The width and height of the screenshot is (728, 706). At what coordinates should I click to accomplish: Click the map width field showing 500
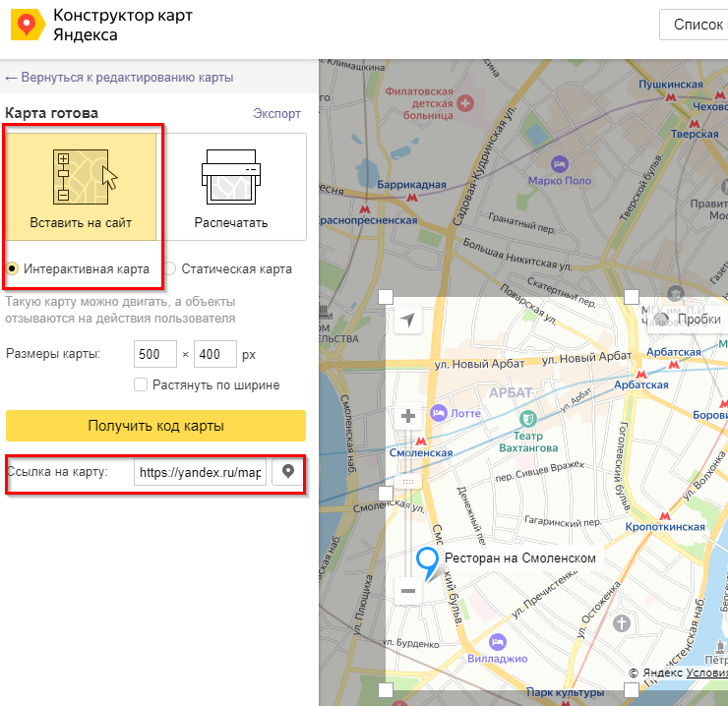pos(155,354)
